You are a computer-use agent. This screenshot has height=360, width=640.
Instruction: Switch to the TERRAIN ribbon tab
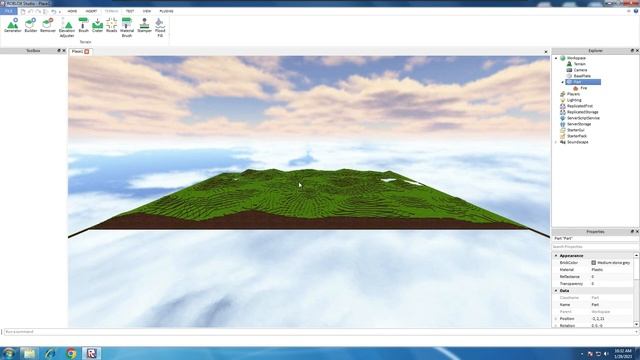coord(111,11)
